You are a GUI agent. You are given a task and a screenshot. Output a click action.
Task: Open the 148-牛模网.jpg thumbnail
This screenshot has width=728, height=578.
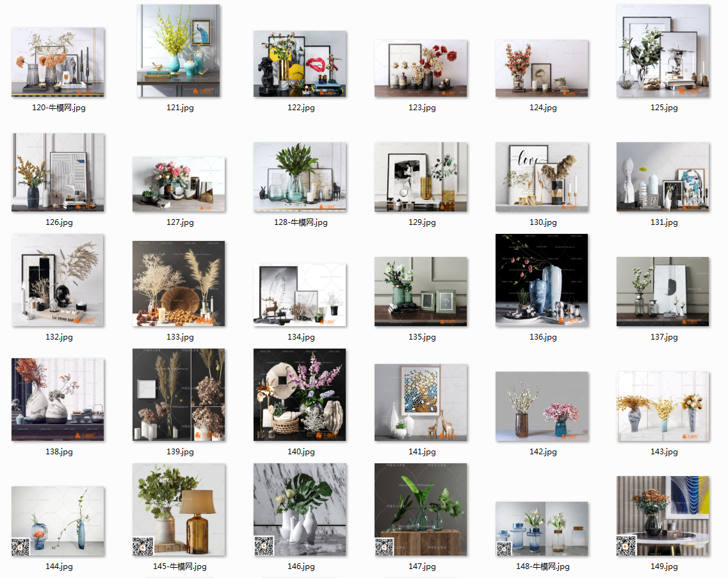[x=542, y=529]
